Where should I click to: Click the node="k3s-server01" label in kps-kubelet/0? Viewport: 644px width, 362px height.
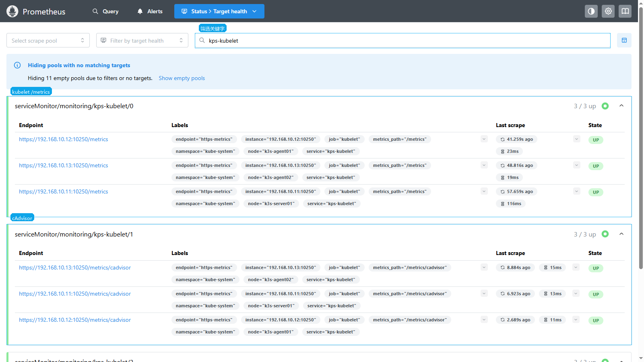(271, 204)
